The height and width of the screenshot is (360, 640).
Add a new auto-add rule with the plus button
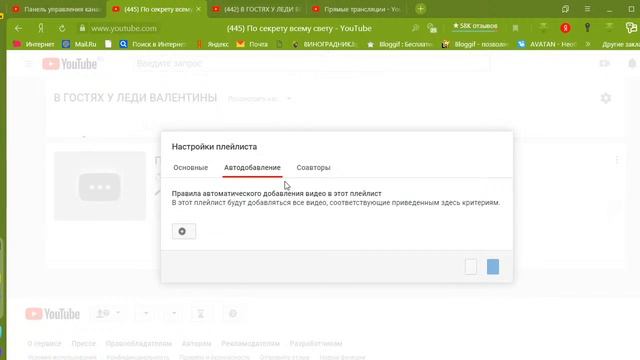pyautogui.click(x=184, y=231)
